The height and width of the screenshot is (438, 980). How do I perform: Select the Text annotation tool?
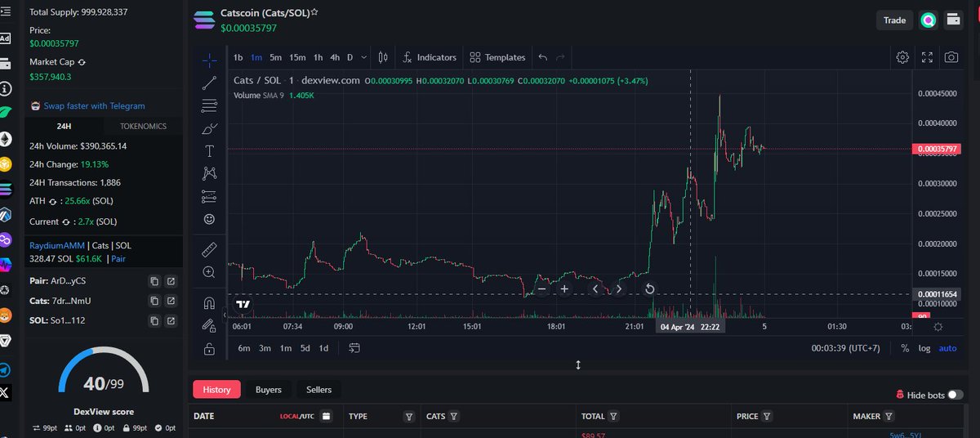(209, 151)
